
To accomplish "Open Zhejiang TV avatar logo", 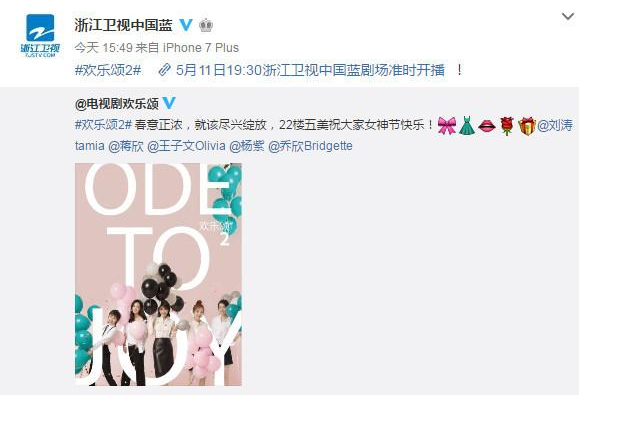I will [x=40, y=36].
